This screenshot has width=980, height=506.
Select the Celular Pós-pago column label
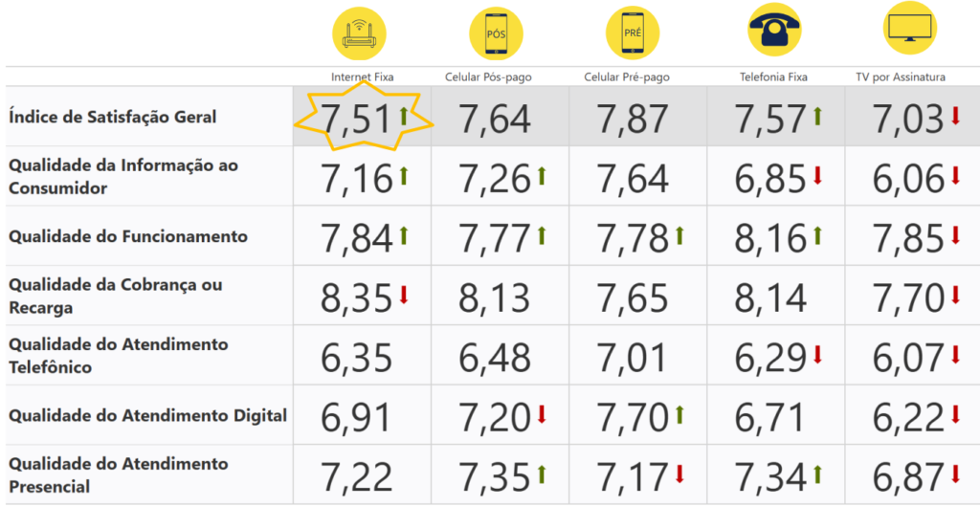495,77
